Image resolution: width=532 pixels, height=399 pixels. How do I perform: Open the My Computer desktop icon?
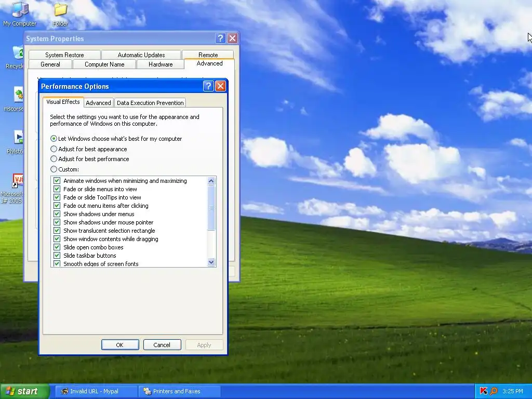pyautogui.click(x=20, y=14)
